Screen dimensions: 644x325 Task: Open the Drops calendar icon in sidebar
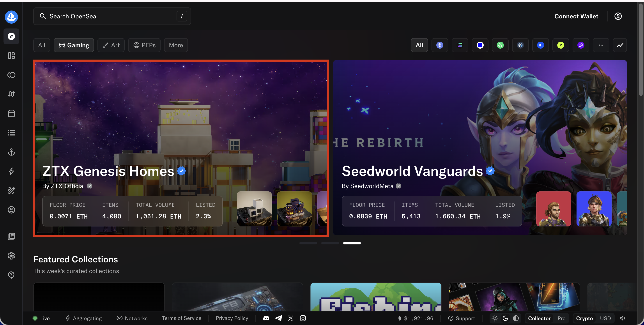pyautogui.click(x=11, y=113)
